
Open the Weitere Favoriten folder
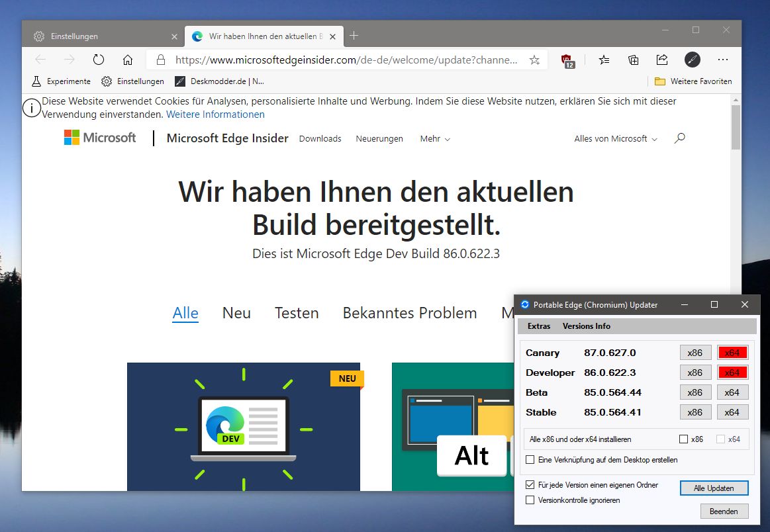point(693,81)
